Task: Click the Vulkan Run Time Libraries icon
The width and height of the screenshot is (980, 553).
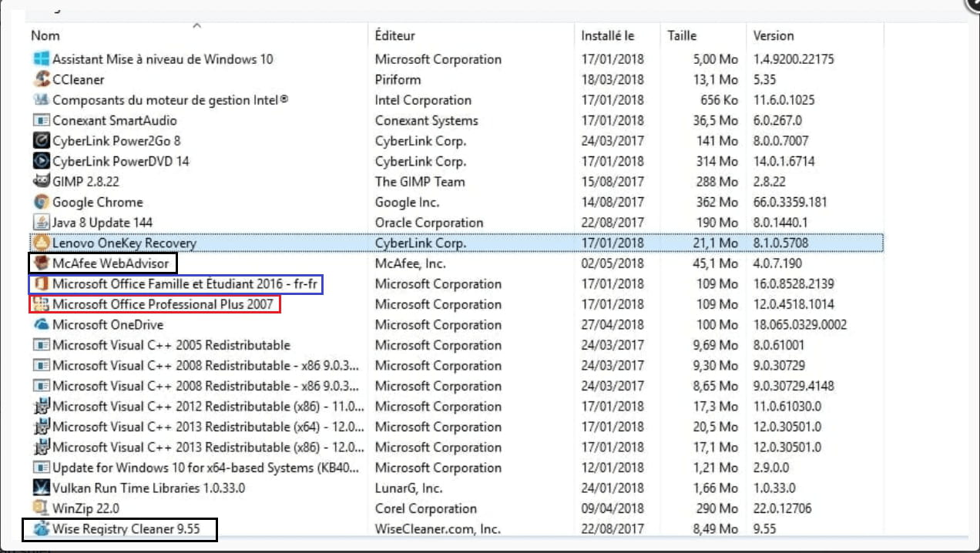Action: [42, 488]
